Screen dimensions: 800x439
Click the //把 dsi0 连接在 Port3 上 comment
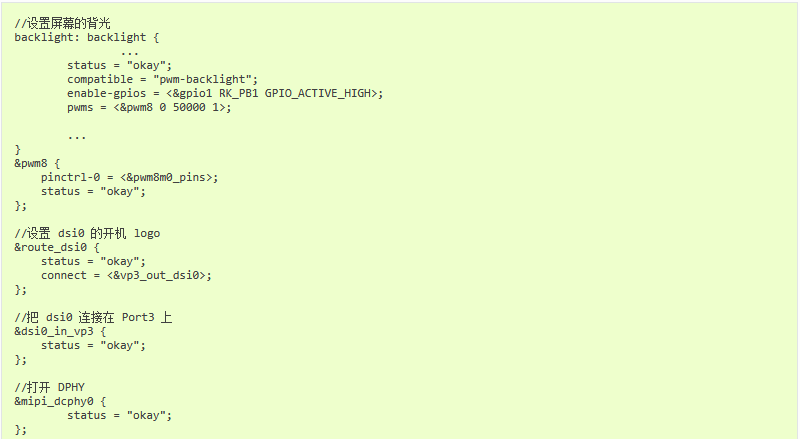coord(93,318)
